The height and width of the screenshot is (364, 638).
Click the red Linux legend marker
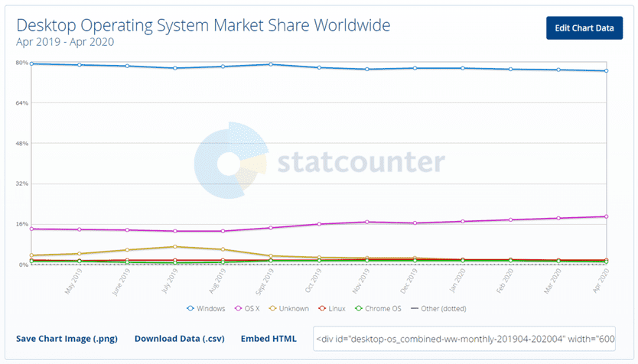321,309
